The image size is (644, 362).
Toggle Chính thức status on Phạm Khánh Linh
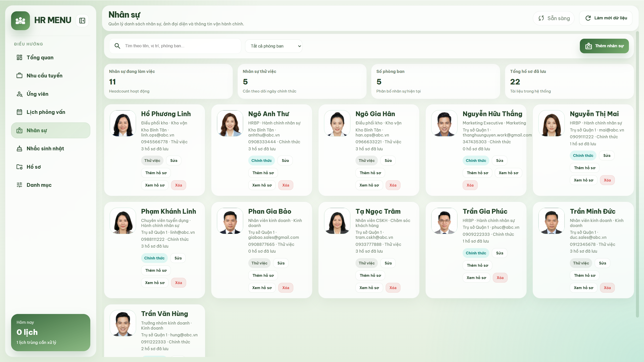[x=154, y=258]
